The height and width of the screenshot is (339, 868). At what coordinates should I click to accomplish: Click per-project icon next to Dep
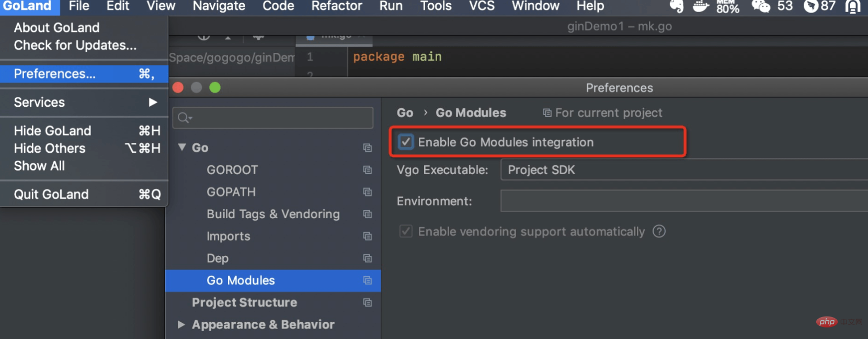click(x=368, y=258)
